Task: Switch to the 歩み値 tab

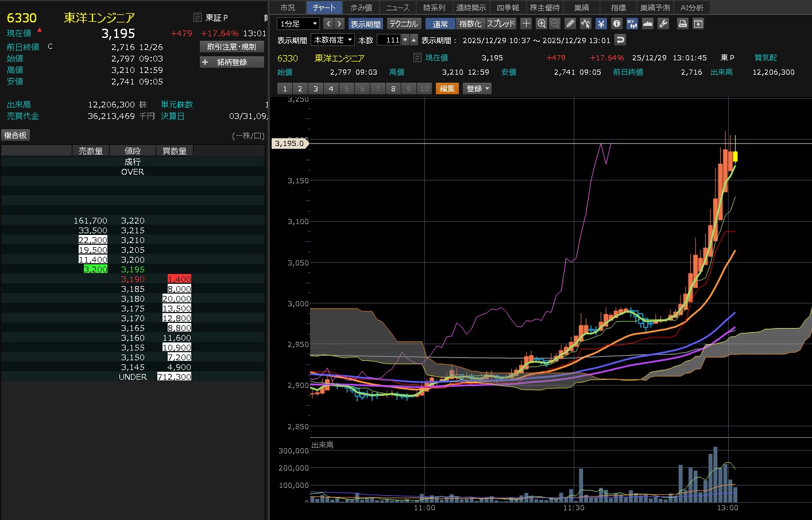Action: click(x=361, y=7)
